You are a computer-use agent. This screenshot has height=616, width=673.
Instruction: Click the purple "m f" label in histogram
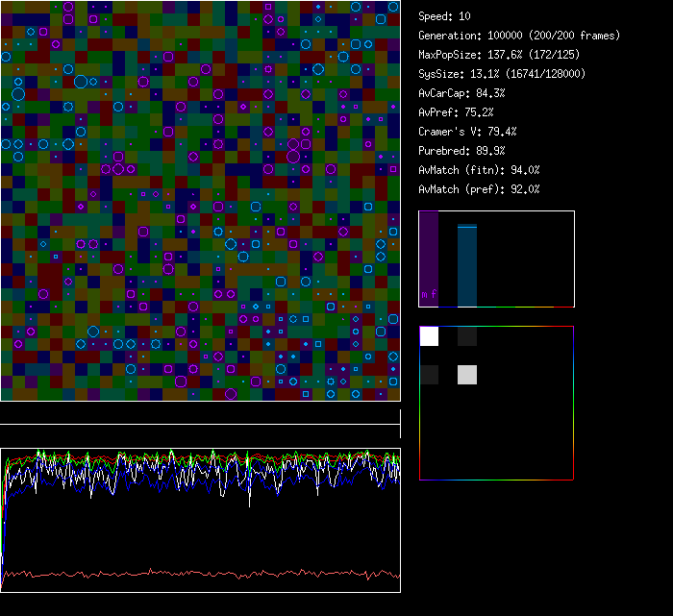[x=429, y=294]
